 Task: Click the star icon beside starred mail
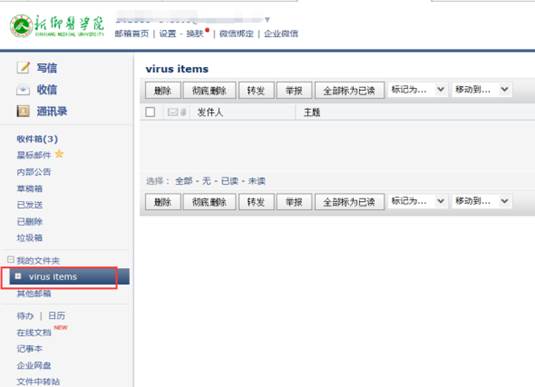[x=59, y=154]
